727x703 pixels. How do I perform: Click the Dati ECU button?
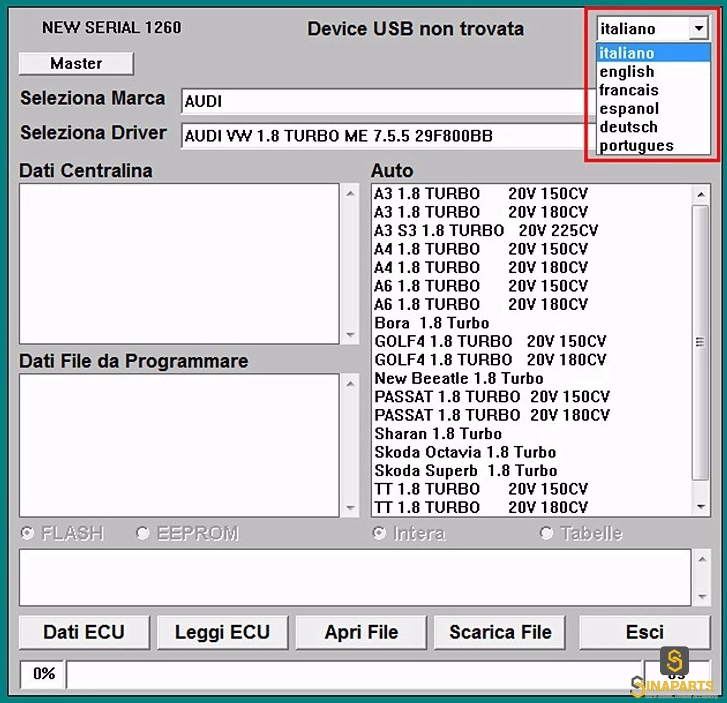tap(84, 632)
